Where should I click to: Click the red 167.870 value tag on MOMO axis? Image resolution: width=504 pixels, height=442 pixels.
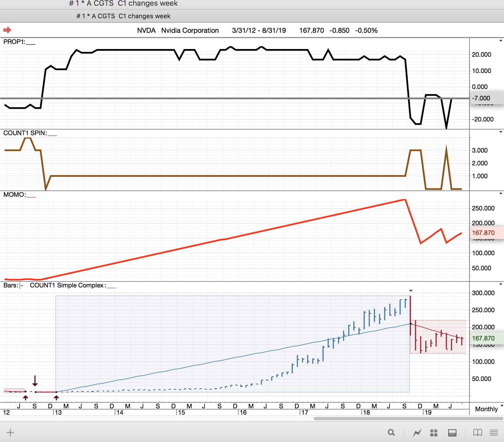coord(487,233)
